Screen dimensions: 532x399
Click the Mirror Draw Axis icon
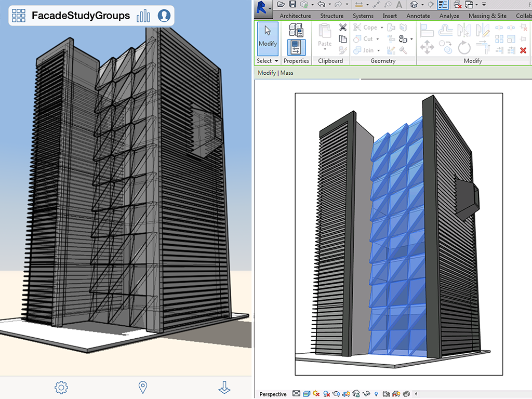point(483,30)
